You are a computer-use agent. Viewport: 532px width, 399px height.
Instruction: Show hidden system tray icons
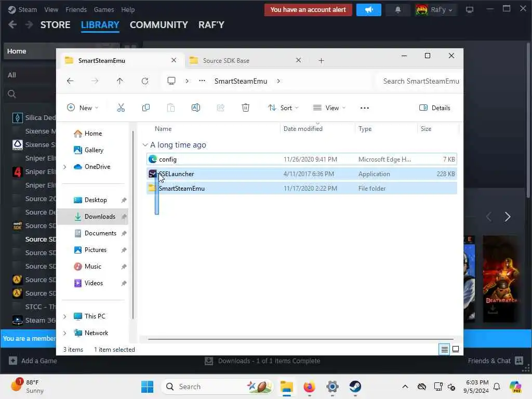pos(405,387)
